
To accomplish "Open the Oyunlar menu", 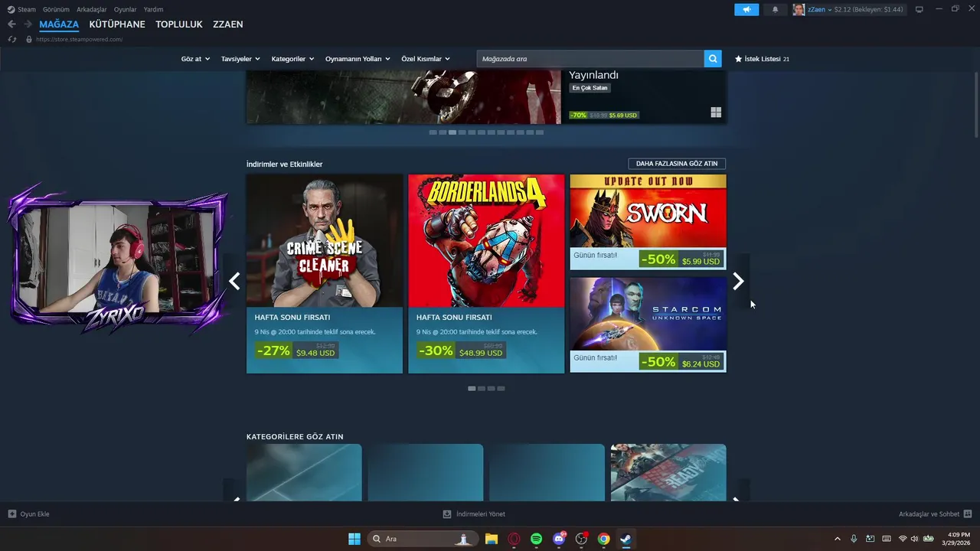I will 126,9.
